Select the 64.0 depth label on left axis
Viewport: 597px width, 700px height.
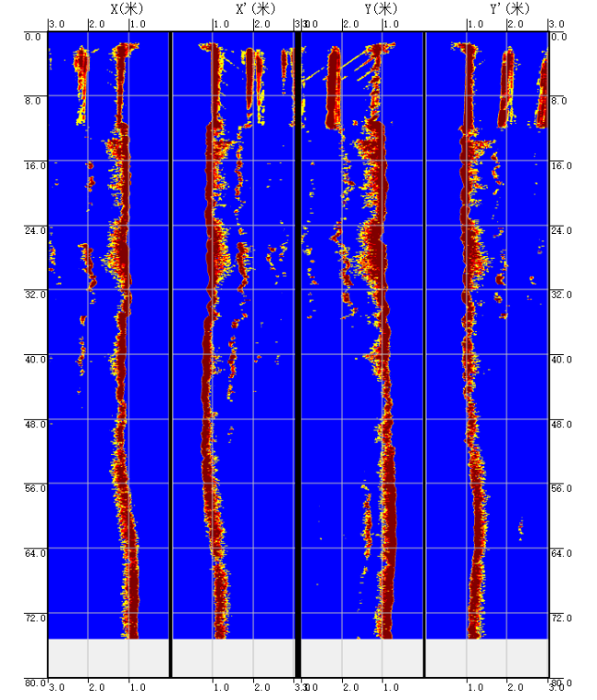click(x=35, y=554)
